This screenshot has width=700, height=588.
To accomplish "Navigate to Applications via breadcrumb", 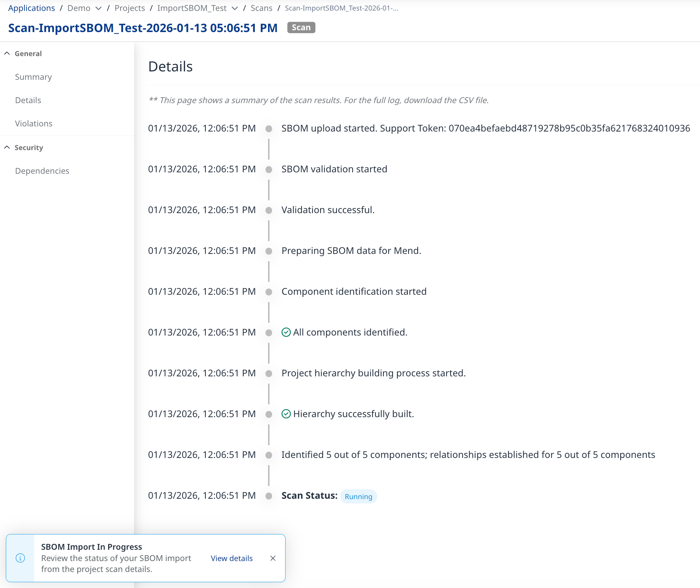I will coord(32,8).
